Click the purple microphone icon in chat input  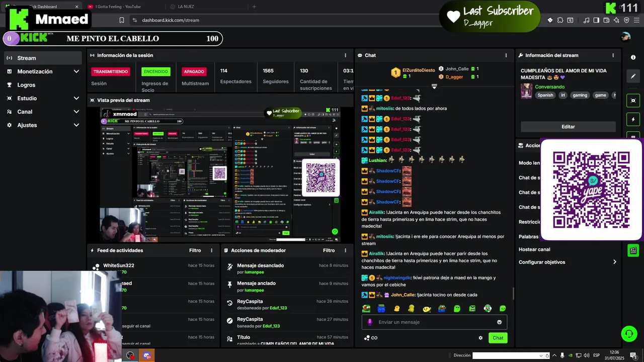click(370, 322)
